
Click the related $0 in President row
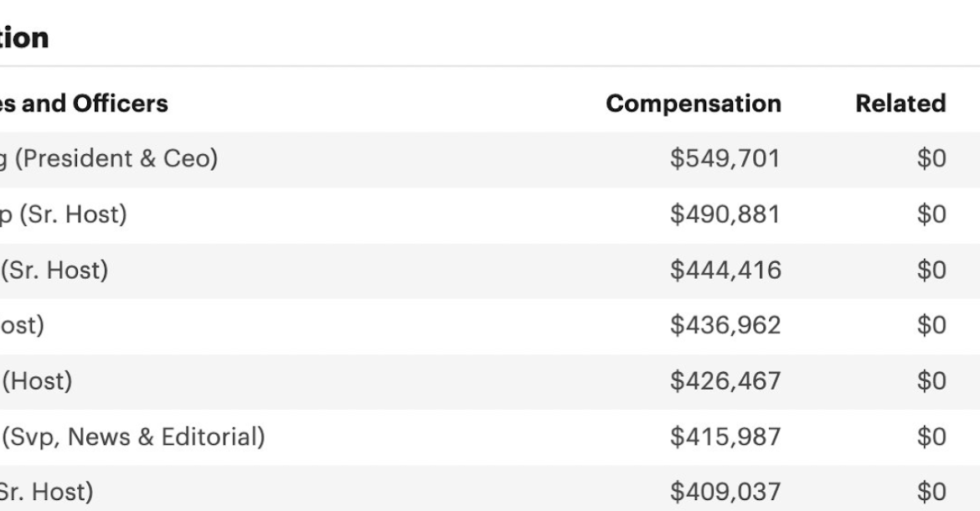point(931,158)
